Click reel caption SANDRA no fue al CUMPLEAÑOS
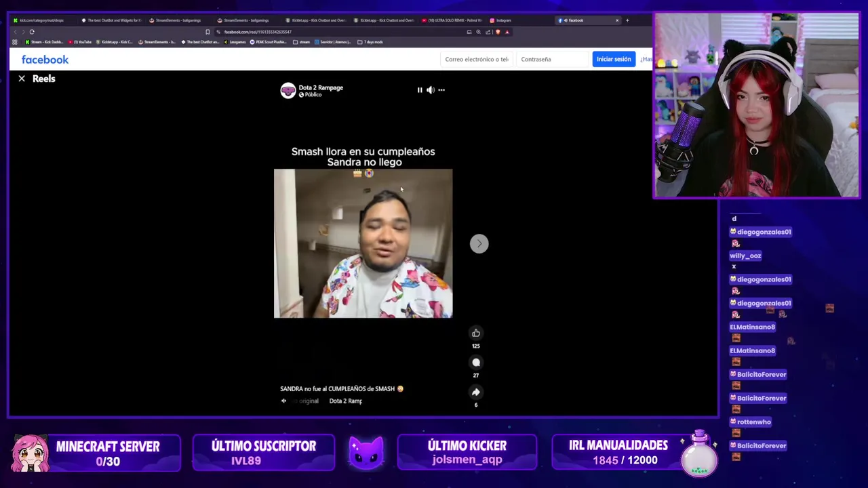Image resolution: width=868 pixels, height=488 pixels. tap(341, 389)
